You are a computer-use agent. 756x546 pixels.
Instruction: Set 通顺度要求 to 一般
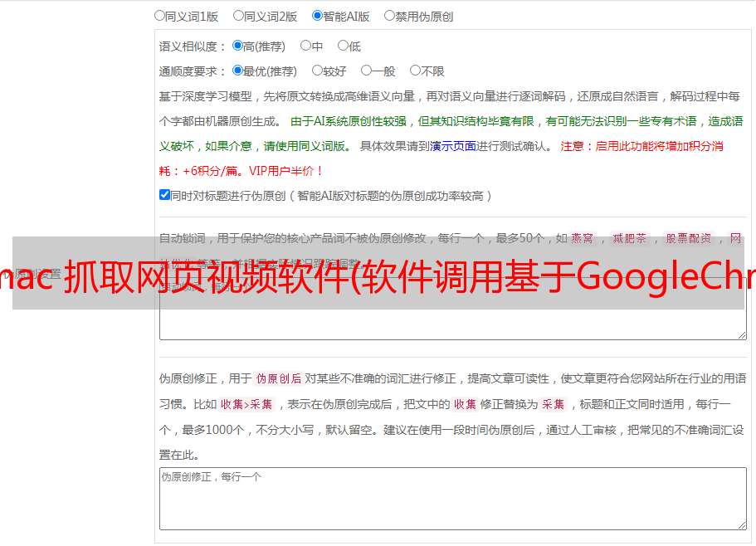pyautogui.click(x=366, y=71)
